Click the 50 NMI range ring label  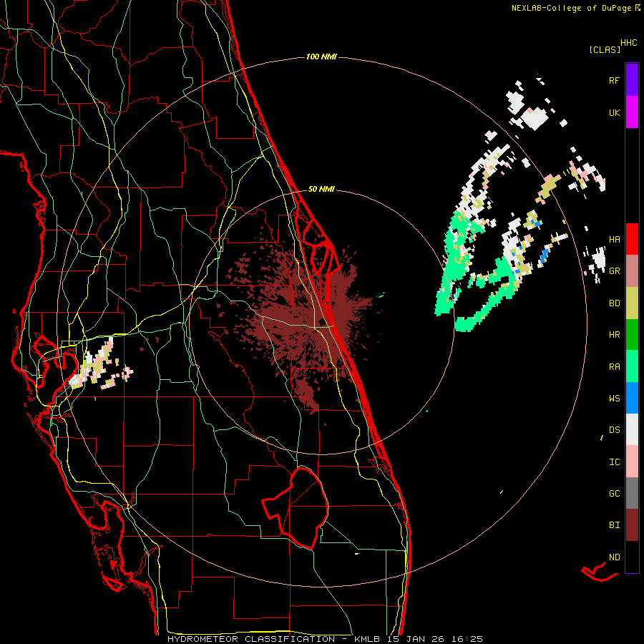point(321,190)
